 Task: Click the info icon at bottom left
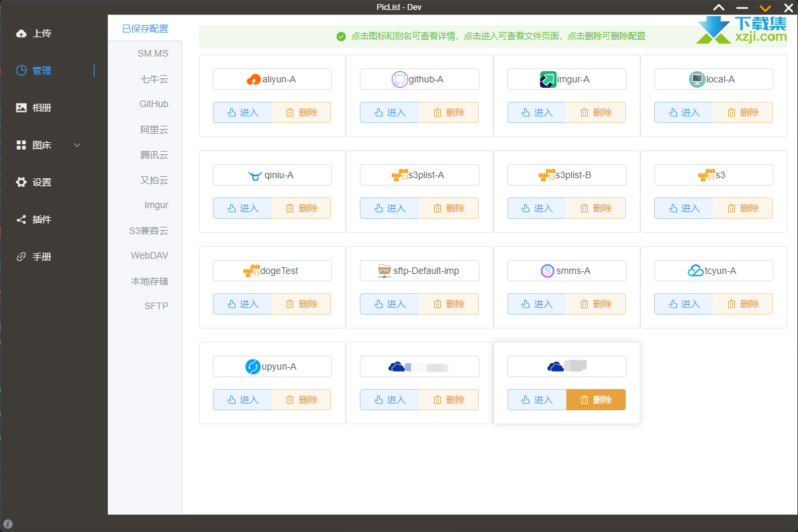8,524
